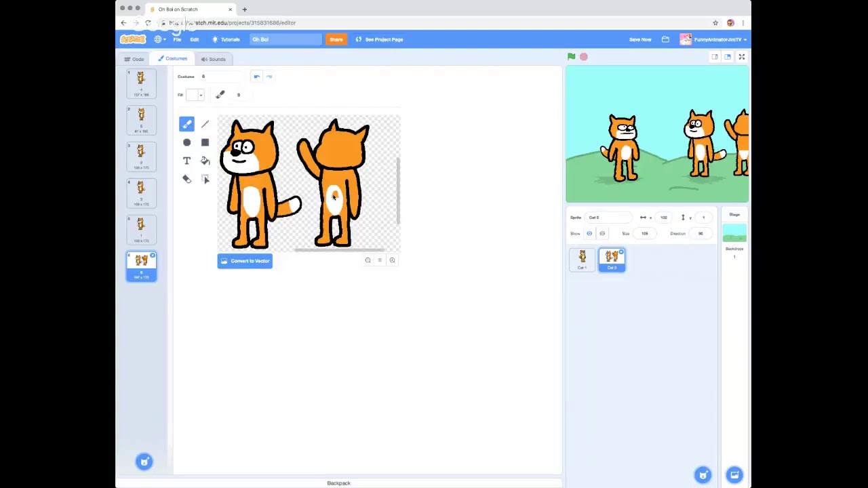868x488 pixels.
Task: Select the Cat 1 sprite
Action: 582,260
